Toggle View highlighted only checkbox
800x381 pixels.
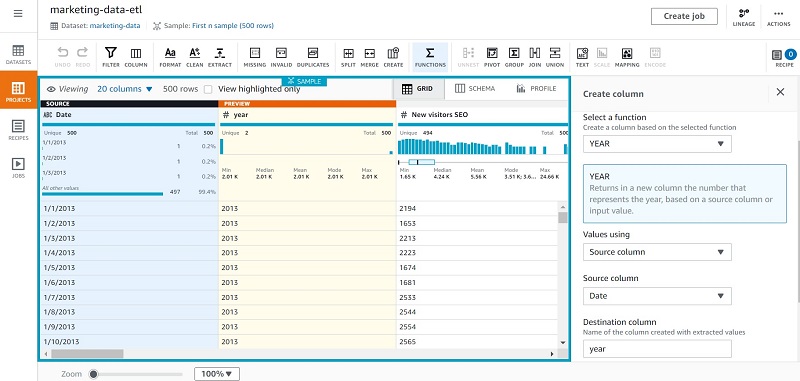pos(208,89)
